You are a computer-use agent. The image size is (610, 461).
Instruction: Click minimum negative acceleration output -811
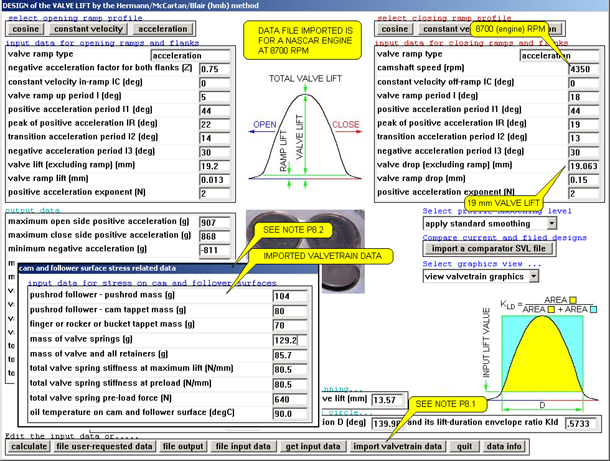pos(215,250)
